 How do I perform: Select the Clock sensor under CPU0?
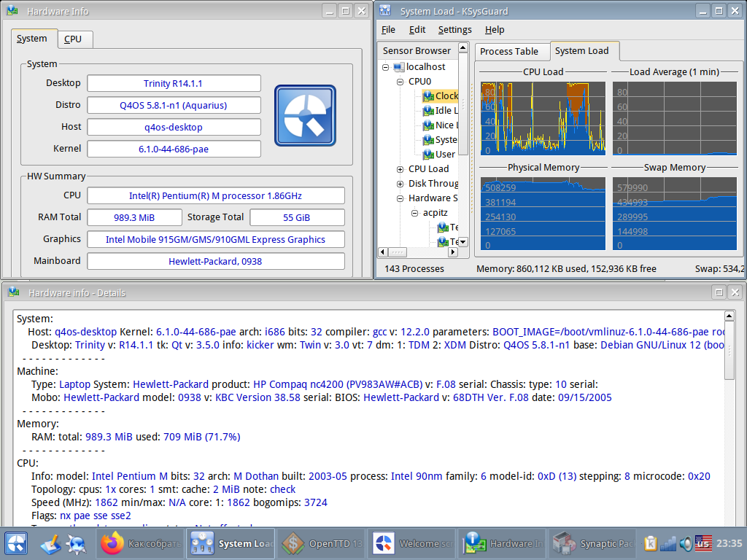tap(446, 96)
